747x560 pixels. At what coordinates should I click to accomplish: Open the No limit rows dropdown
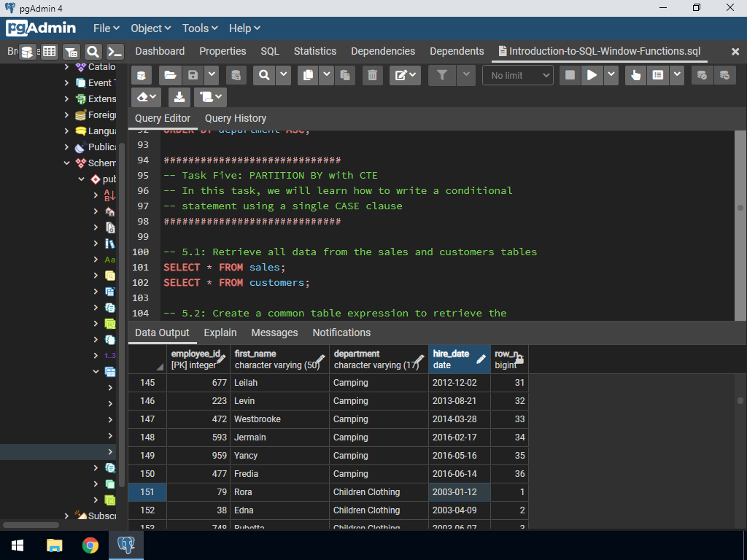click(x=517, y=75)
